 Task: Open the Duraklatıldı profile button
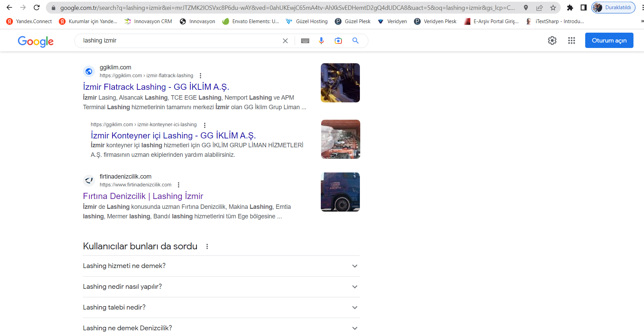point(613,7)
